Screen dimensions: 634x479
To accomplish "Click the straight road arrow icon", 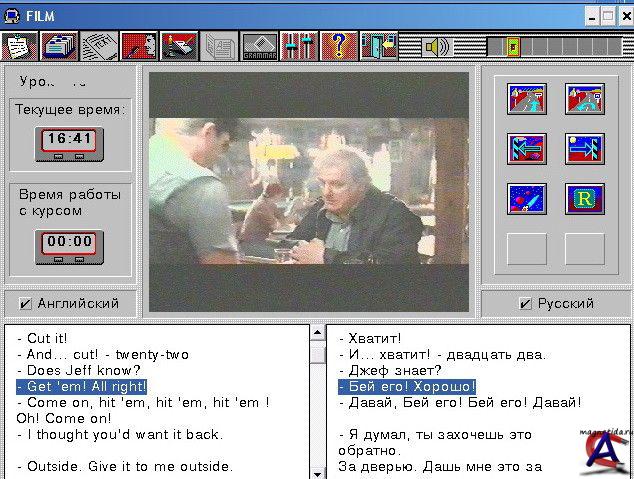I will [526, 98].
